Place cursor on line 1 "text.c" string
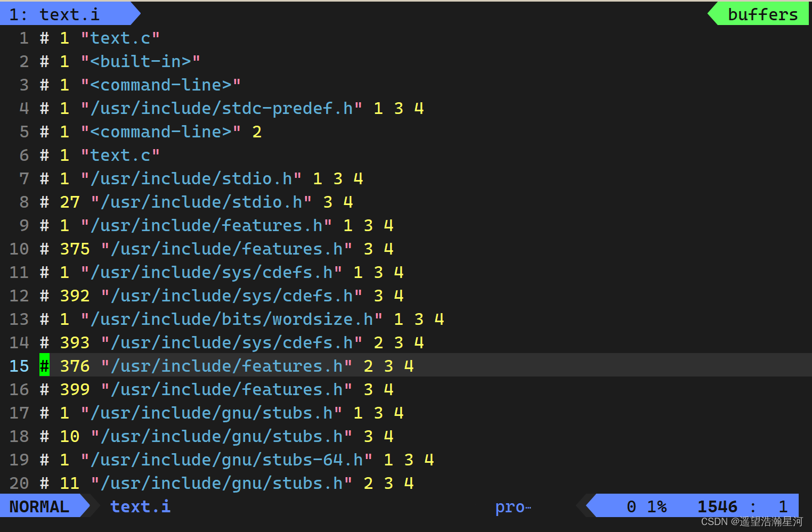This screenshot has width=812, height=532. tap(120, 38)
